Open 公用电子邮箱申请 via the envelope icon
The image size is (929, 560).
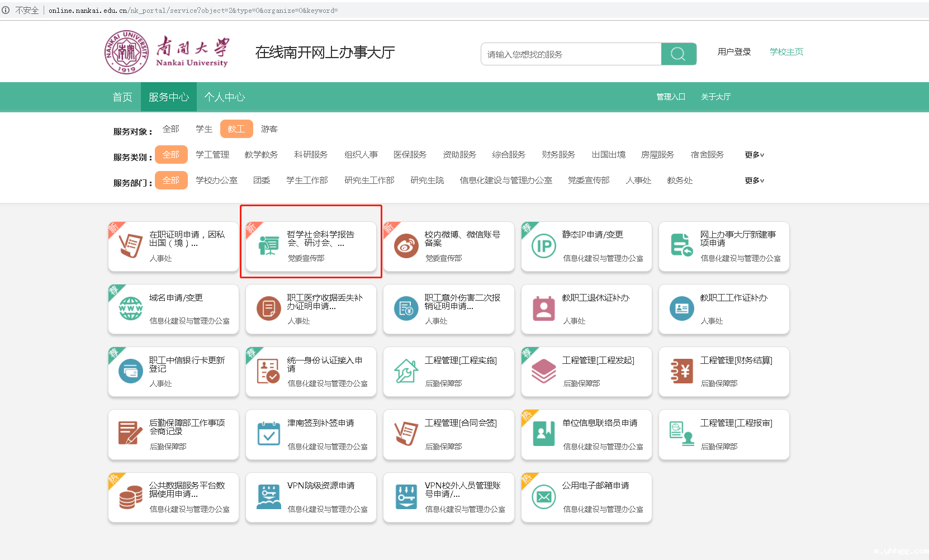[x=543, y=495]
